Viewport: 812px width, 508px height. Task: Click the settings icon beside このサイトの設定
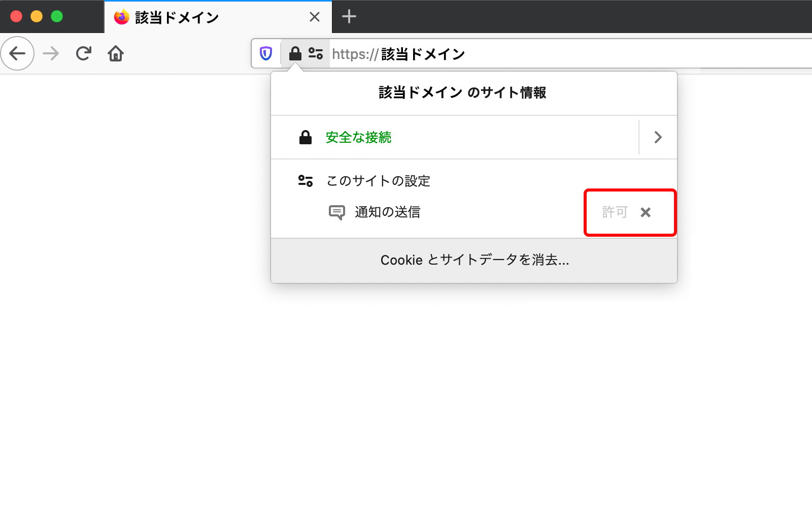pos(306,181)
